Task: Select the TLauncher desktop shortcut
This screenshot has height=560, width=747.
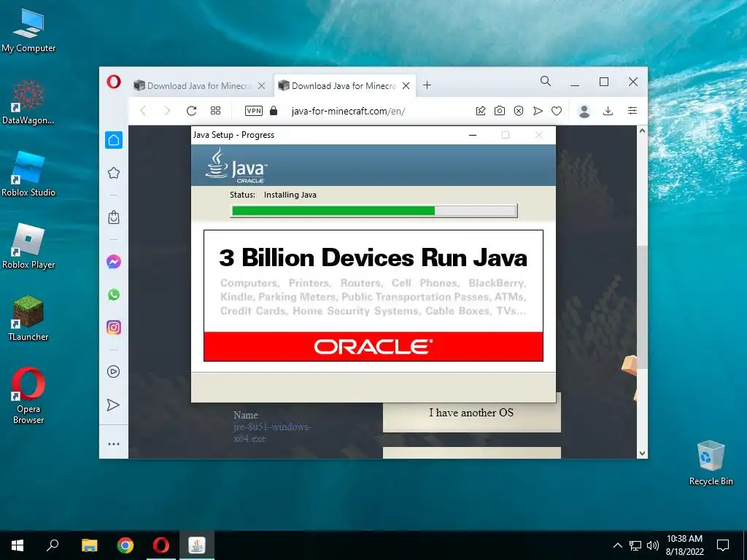Action: tap(28, 318)
